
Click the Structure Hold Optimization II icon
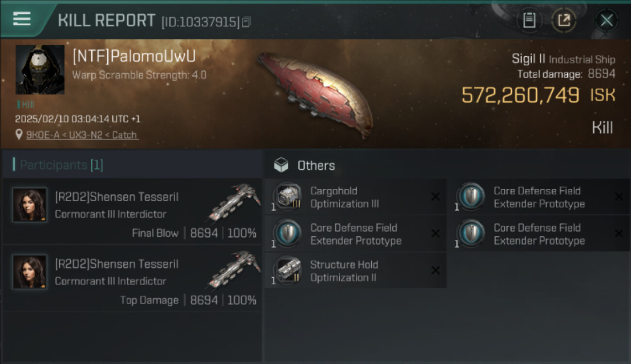(x=287, y=270)
